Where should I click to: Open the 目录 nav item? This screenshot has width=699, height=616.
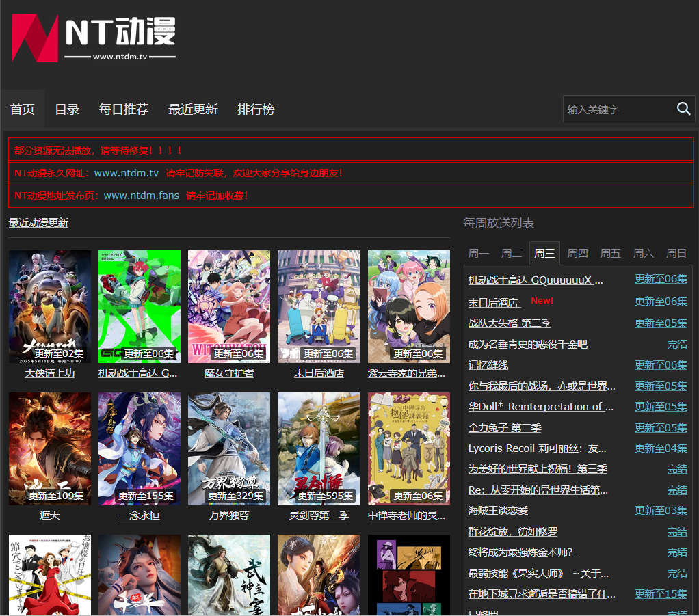click(x=67, y=109)
